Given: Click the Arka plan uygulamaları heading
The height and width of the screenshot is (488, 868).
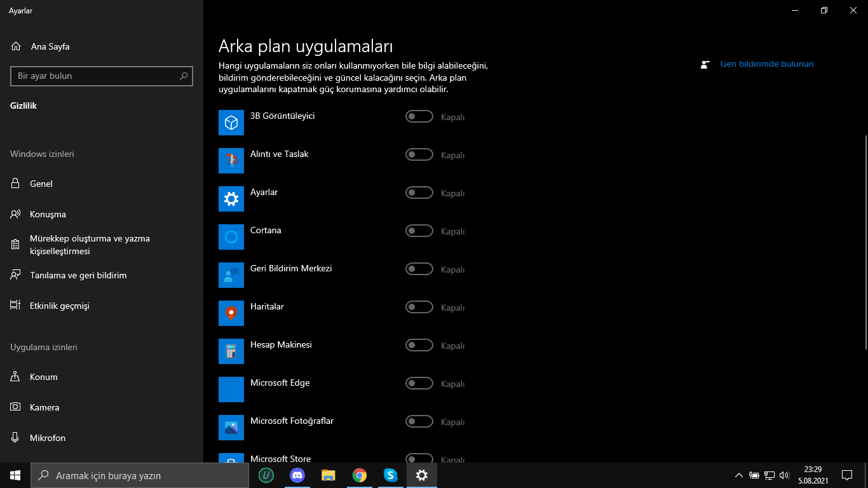Looking at the screenshot, I should coord(306,46).
